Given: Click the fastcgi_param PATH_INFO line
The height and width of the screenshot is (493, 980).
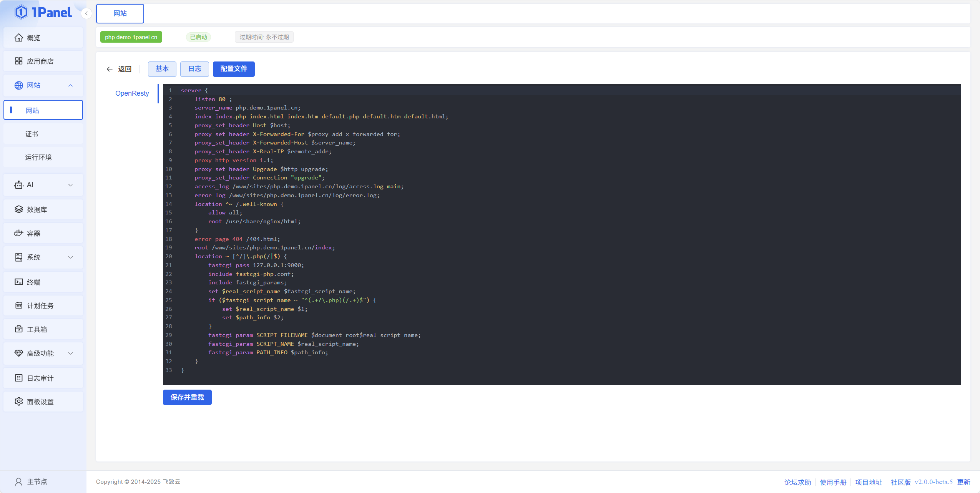Looking at the screenshot, I should (268, 352).
